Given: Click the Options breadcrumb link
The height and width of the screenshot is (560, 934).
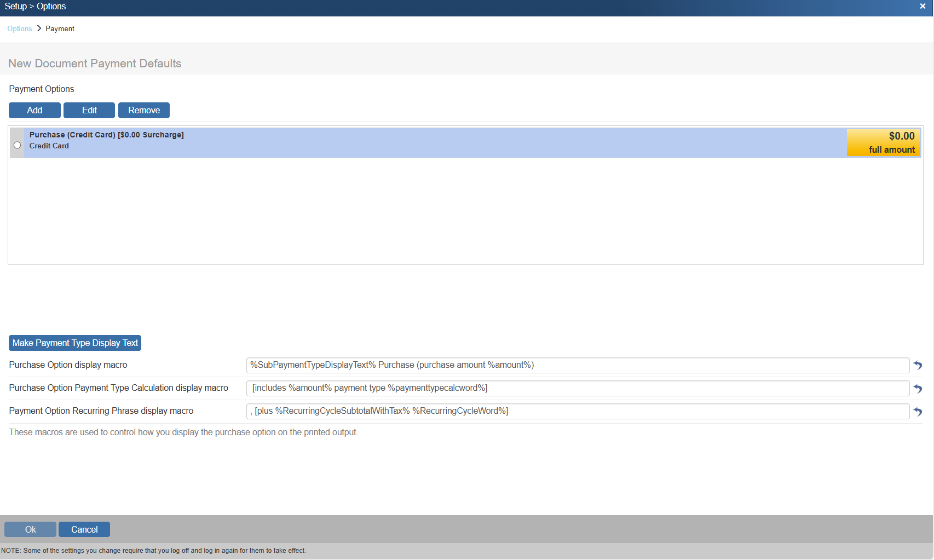Looking at the screenshot, I should [20, 29].
